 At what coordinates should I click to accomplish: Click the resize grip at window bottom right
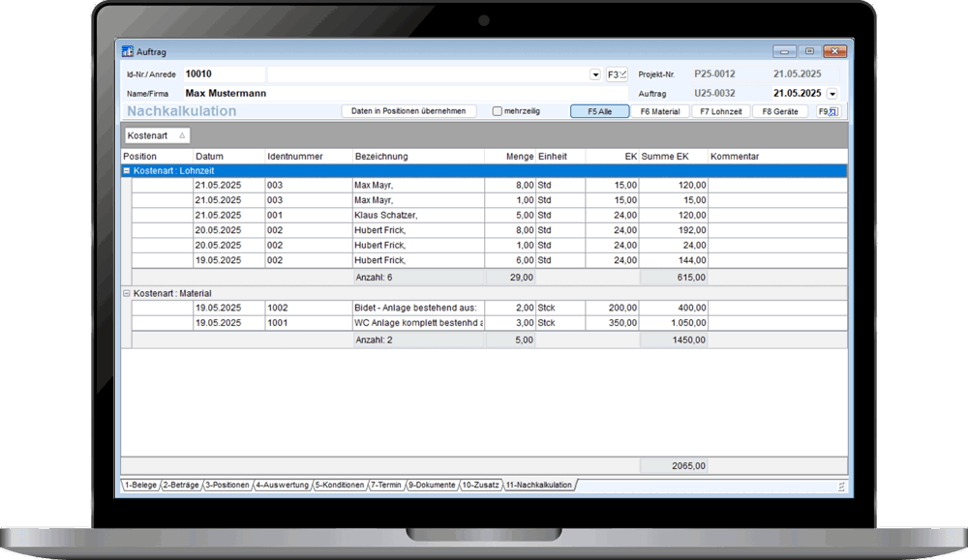click(841, 486)
